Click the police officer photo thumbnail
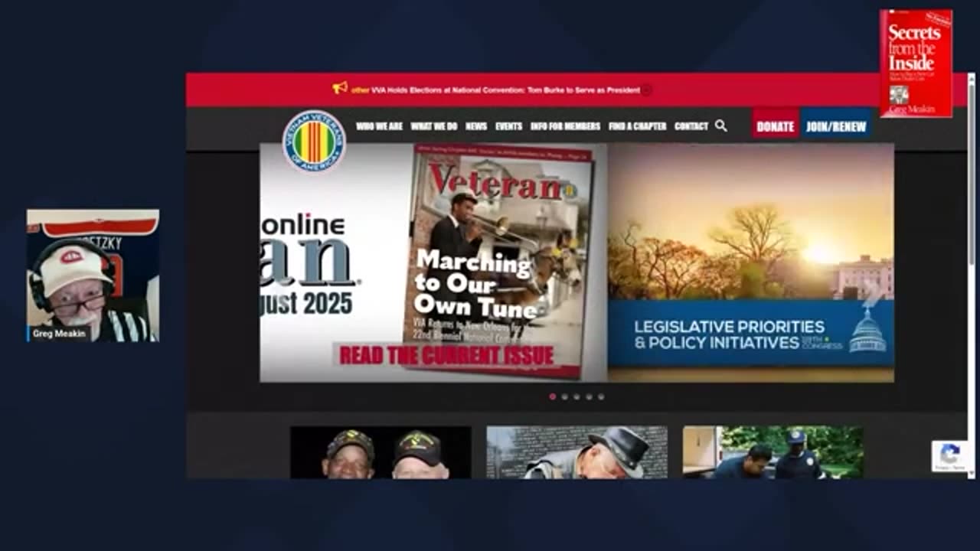Image resolution: width=980 pixels, height=551 pixels. (773, 452)
